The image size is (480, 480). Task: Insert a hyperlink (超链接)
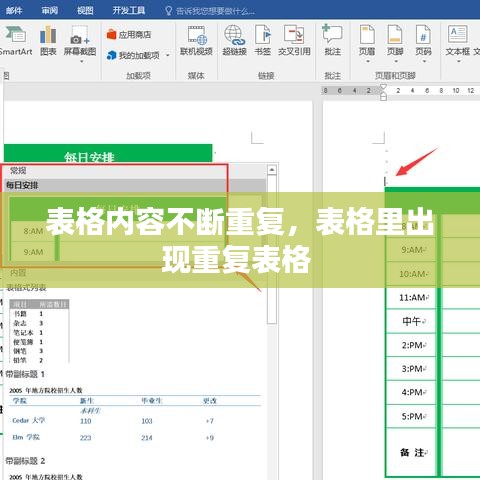click(234, 42)
